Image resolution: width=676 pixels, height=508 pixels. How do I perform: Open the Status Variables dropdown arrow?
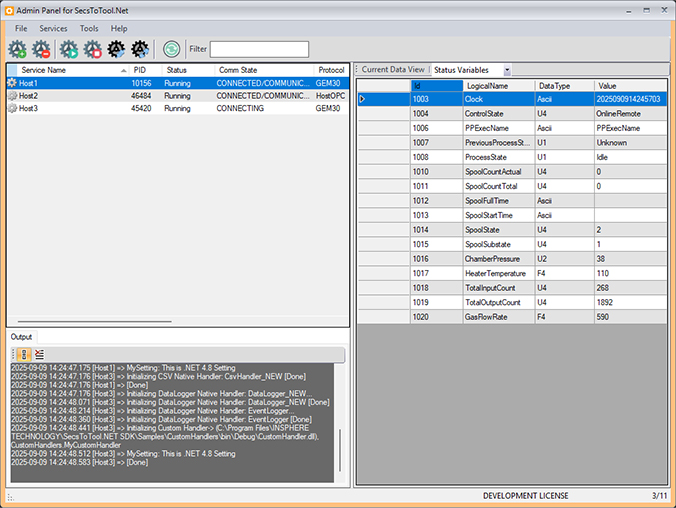[507, 70]
